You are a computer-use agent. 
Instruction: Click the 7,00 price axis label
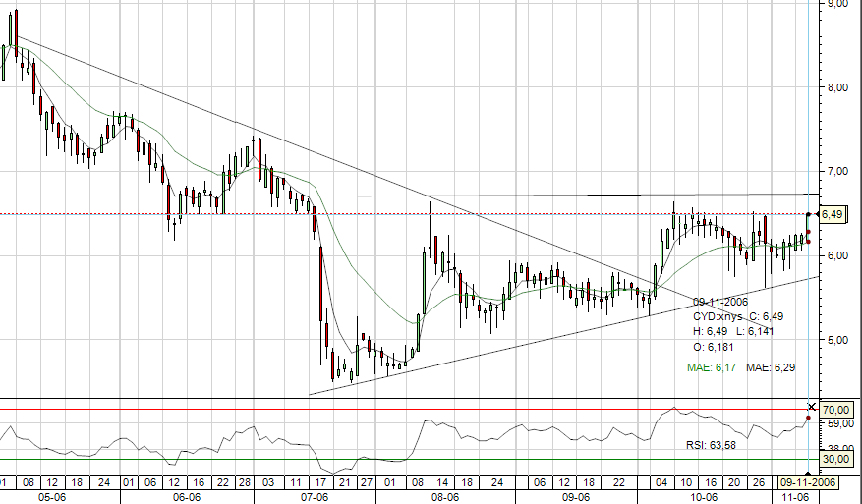point(837,172)
